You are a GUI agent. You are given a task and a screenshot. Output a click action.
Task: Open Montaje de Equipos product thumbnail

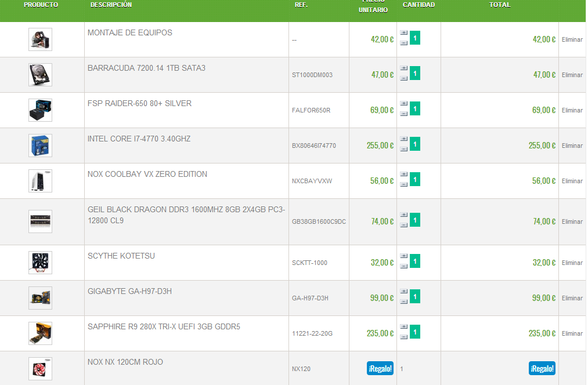[40, 39]
